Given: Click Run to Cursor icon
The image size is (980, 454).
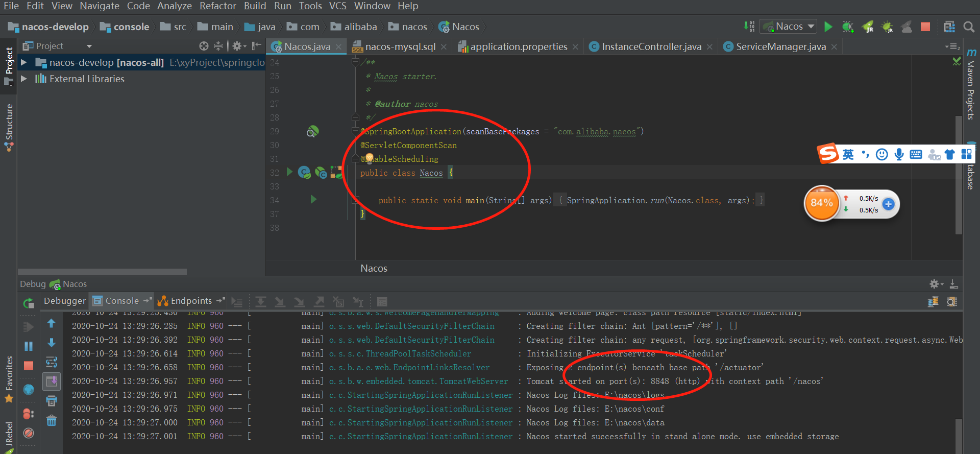Looking at the screenshot, I should click(358, 302).
